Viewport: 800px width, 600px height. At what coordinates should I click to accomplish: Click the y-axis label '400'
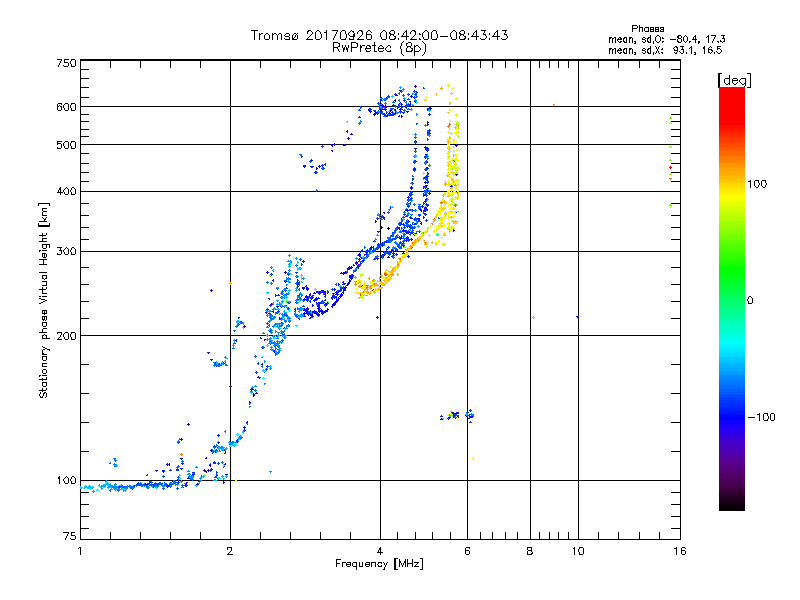tap(66, 191)
